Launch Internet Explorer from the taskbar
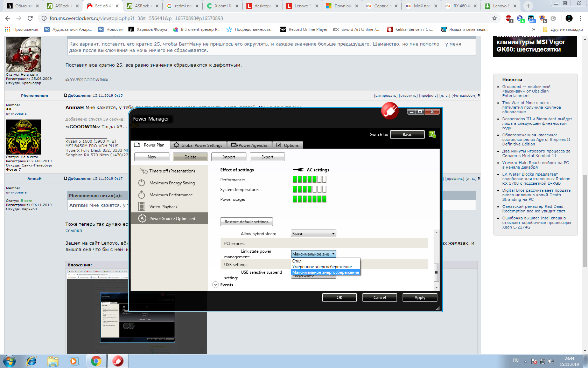The width and height of the screenshot is (588, 368). tap(31, 361)
